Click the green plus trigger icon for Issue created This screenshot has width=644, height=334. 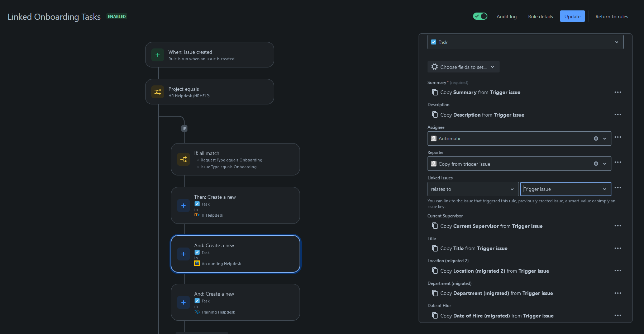coord(158,55)
